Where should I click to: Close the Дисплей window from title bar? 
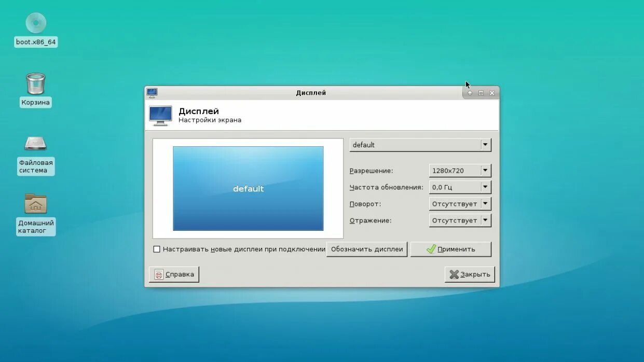[x=492, y=93]
